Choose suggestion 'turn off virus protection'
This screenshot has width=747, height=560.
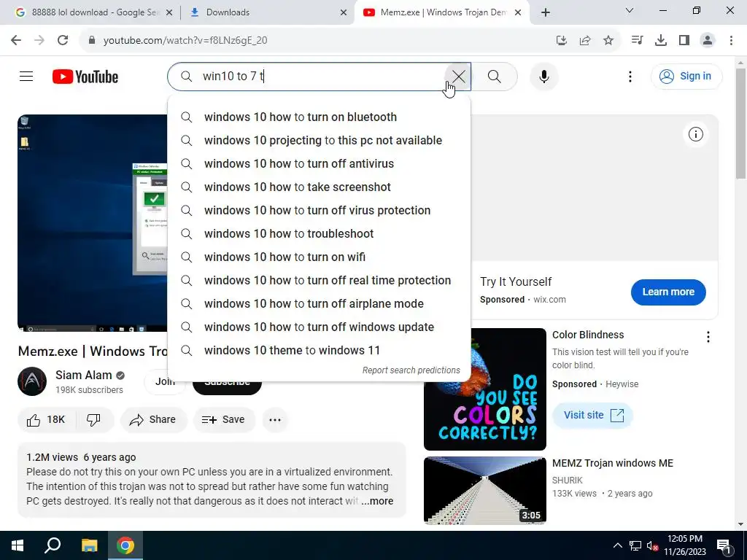click(319, 210)
